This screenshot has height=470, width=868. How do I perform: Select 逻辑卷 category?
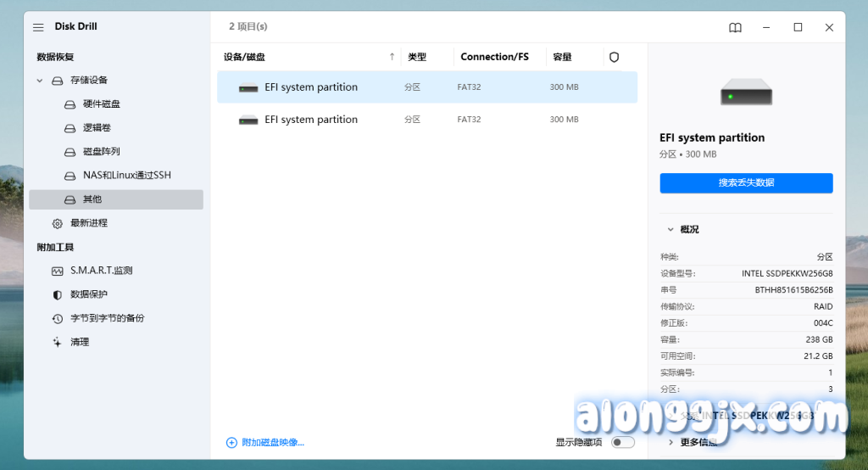click(96, 128)
